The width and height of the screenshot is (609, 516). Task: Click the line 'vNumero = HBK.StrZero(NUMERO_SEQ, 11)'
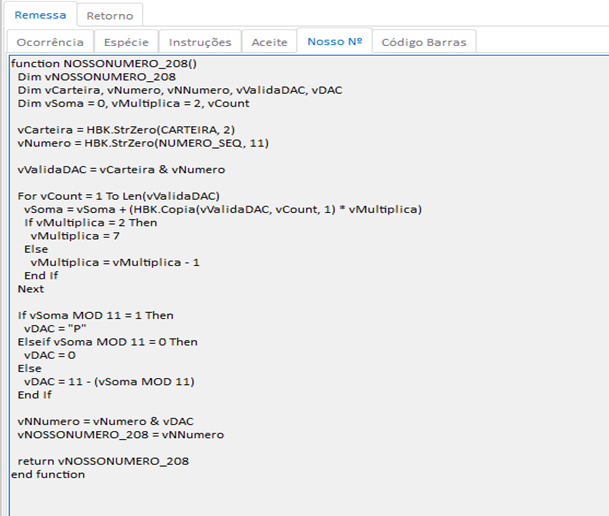(143, 143)
